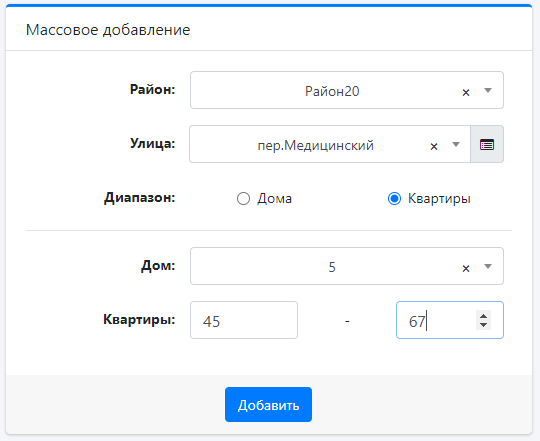Open the street list icon button
The width and height of the screenshot is (540, 441).
[487, 144]
